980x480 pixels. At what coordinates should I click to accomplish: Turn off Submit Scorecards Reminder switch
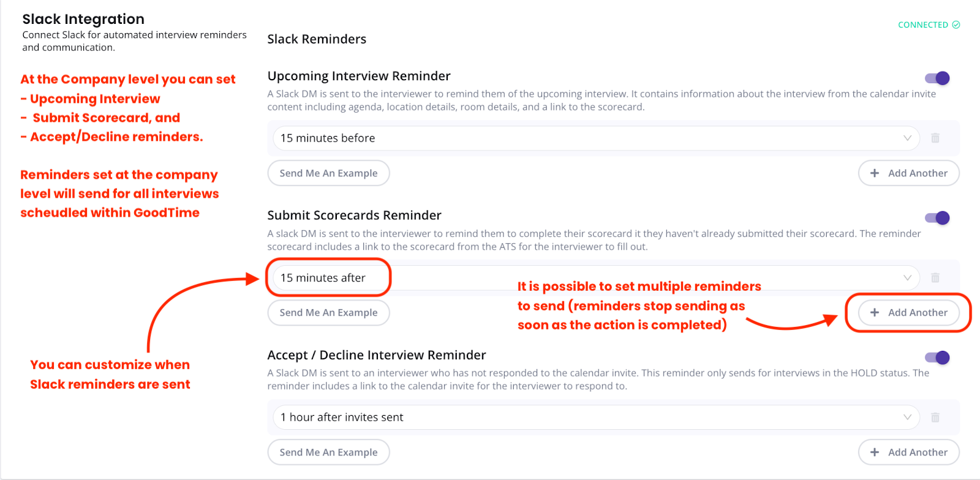[937, 218]
